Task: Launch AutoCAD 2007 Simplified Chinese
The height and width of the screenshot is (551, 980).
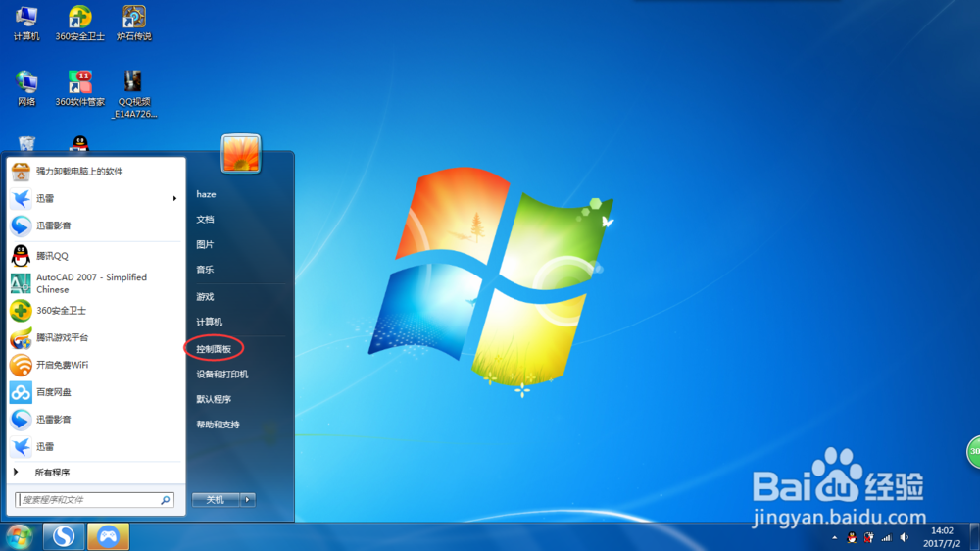Action: point(96,283)
